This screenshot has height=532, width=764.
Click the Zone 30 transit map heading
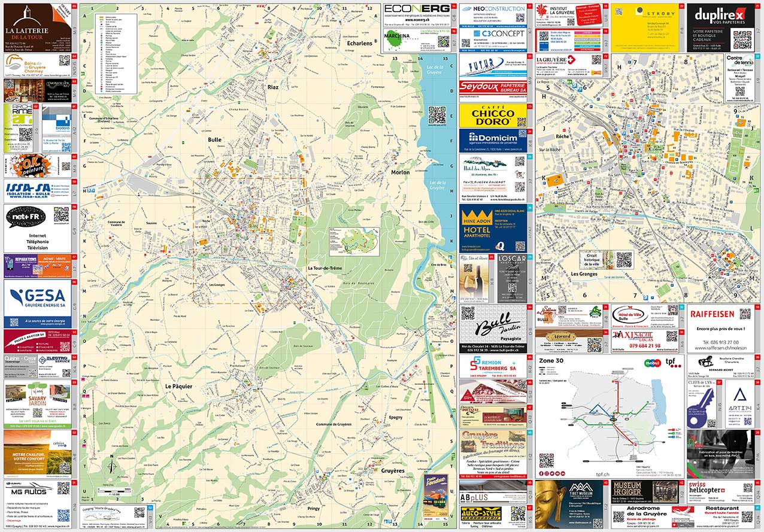pyautogui.click(x=551, y=361)
